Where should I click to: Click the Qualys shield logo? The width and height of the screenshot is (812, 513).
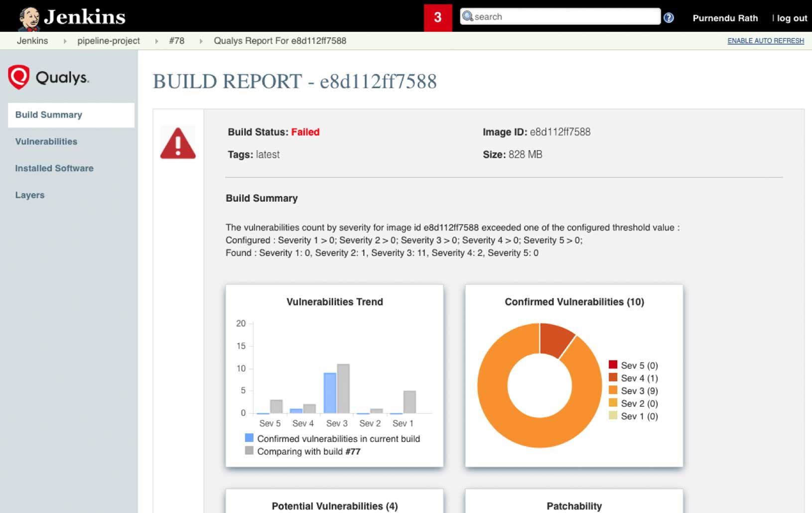click(19, 77)
